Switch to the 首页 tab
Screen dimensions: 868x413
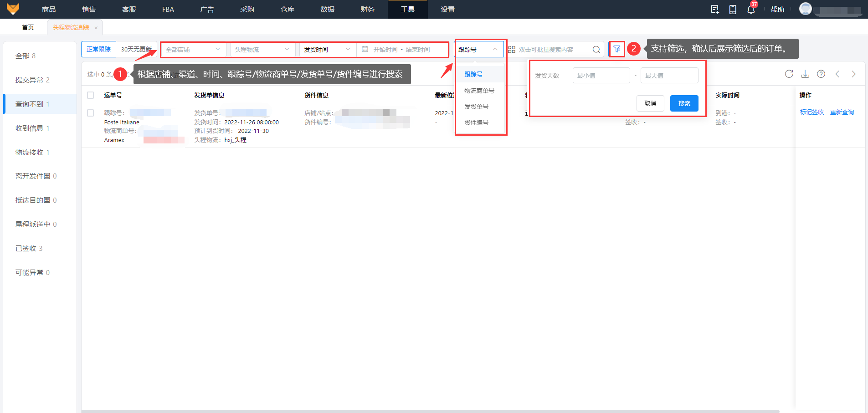(x=28, y=27)
